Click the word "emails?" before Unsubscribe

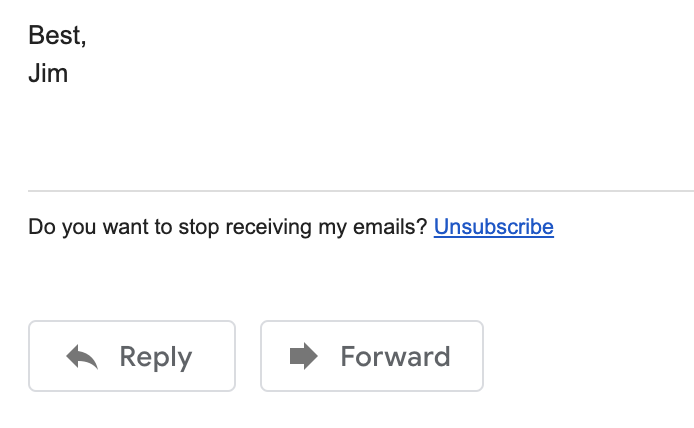click(x=390, y=227)
